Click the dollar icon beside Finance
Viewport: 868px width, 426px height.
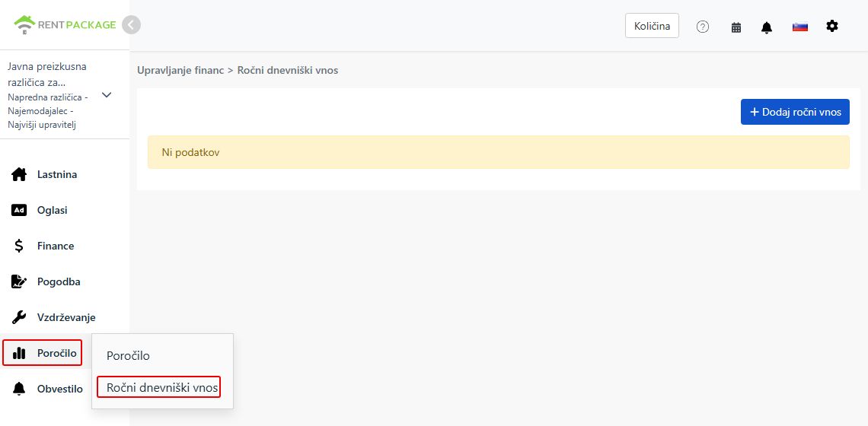pyautogui.click(x=19, y=246)
